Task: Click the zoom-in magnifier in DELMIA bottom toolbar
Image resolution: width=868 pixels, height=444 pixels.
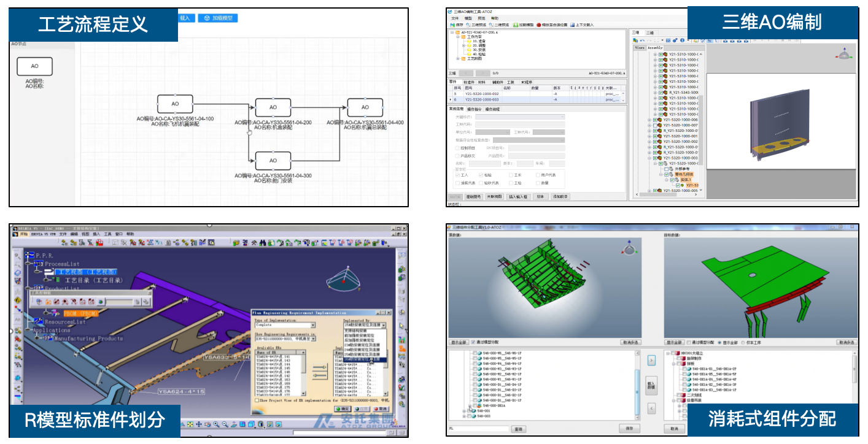Action: coord(217,424)
